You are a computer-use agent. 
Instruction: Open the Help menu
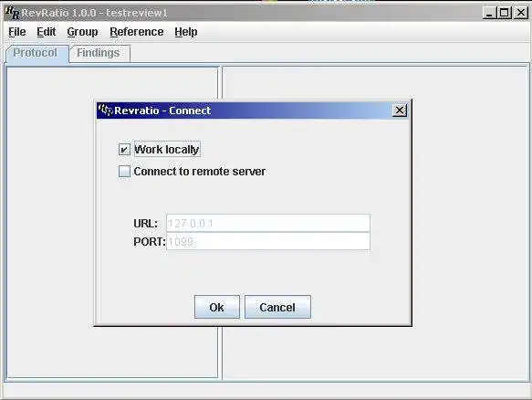click(186, 32)
